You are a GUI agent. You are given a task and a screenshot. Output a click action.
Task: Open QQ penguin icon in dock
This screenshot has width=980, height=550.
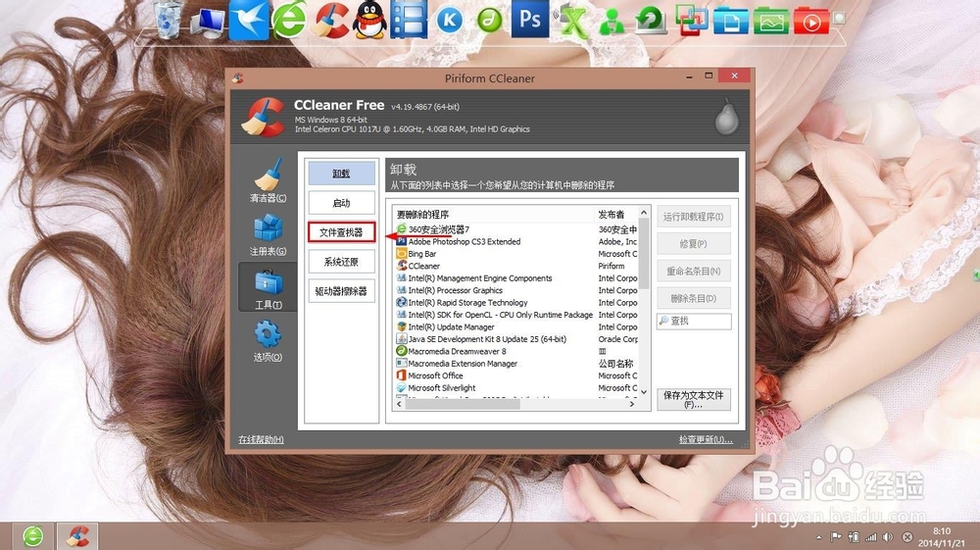(369, 21)
